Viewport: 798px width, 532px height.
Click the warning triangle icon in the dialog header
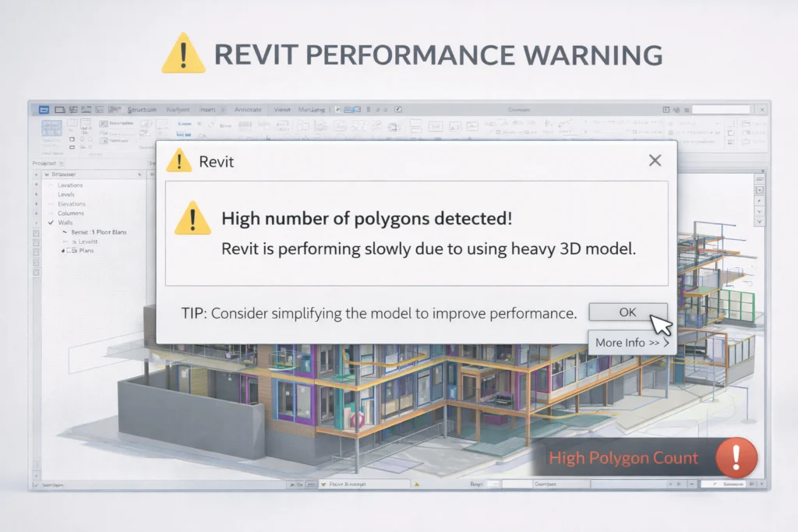pos(181,160)
